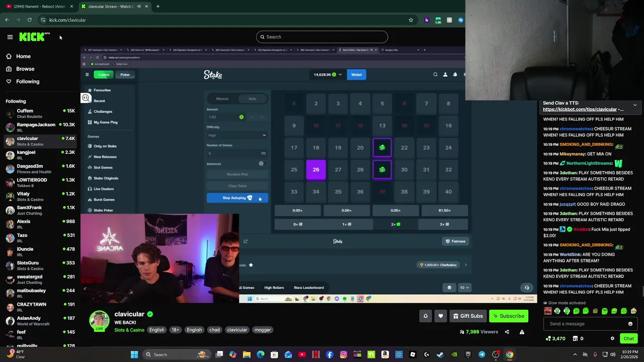
Task: Go back in the browser
Action: click(x=7, y=20)
